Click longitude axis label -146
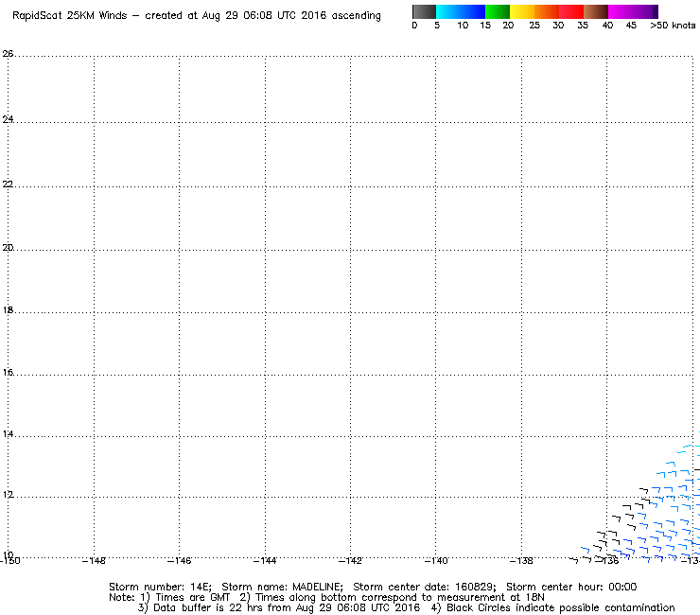This screenshot has width=700, height=615. (x=179, y=561)
